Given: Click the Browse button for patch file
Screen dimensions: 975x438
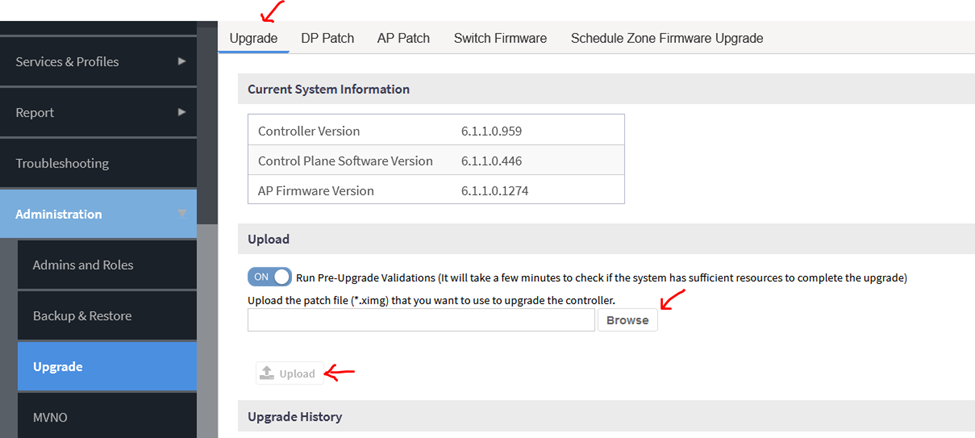Looking at the screenshot, I should 627,320.
